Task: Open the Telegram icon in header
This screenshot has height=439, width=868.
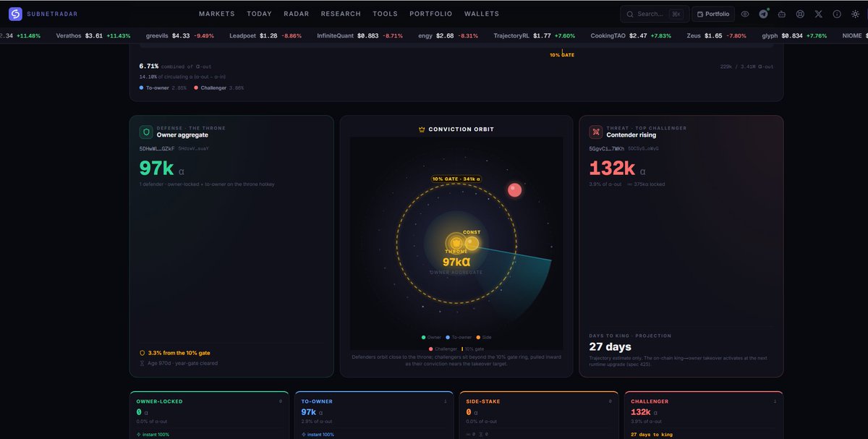Action: pos(764,14)
